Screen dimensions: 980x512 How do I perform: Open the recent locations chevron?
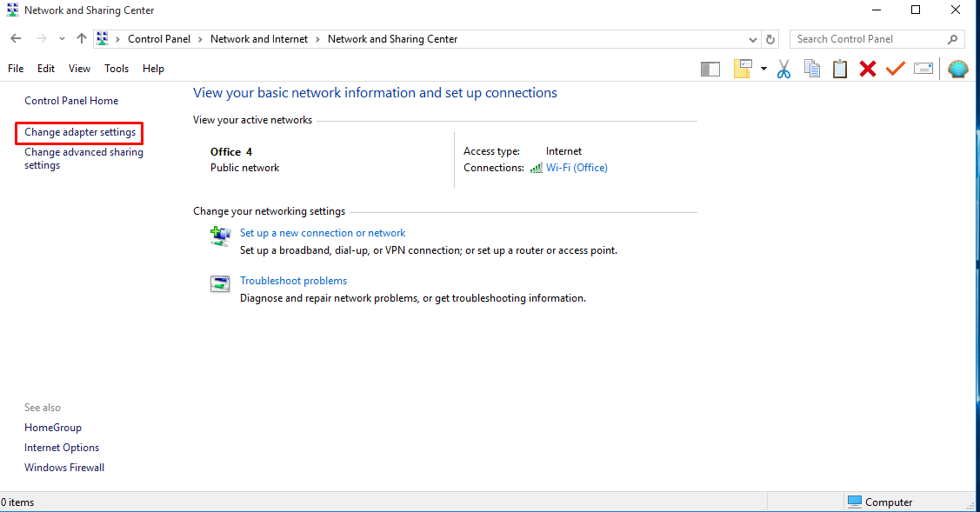(62, 39)
